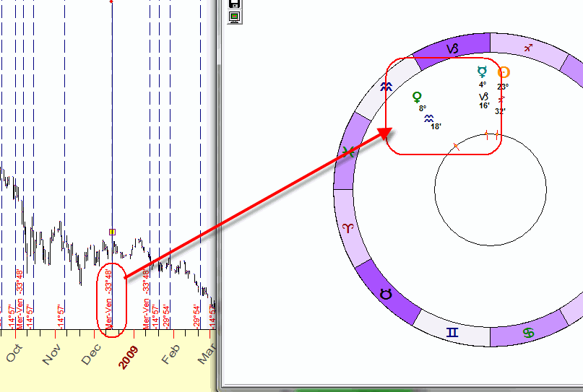Click the yellow square marker on chart
Viewport: 583px width, 392px height.
112,232
